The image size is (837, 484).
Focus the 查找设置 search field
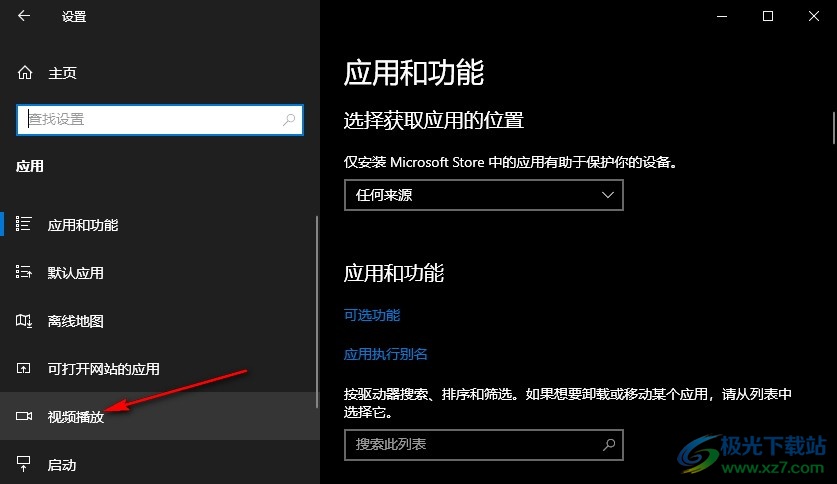(160, 120)
